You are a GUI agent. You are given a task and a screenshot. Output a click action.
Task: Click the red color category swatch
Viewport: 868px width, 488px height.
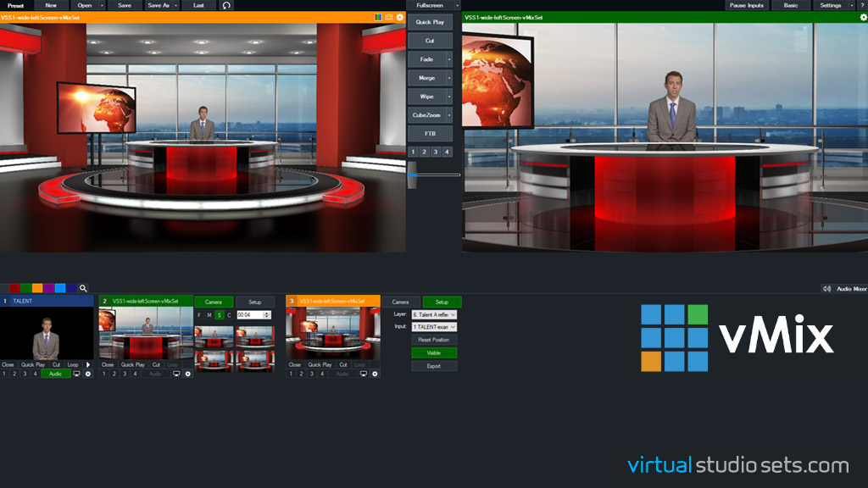[x=15, y=288]
